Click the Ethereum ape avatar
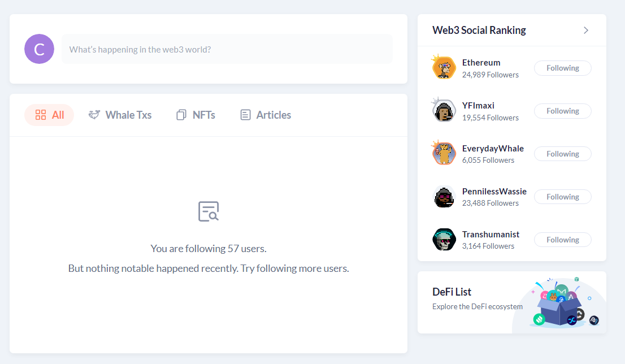 [444, 67]
